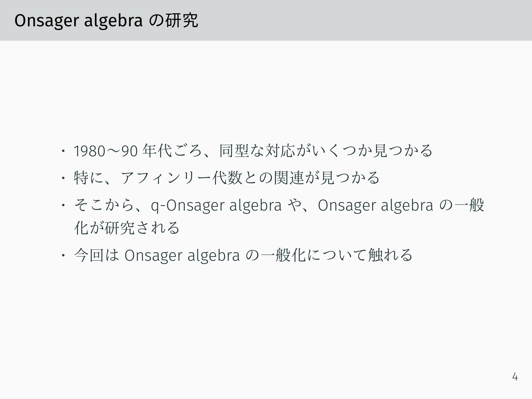Click 'Onsager algebra の一般' in third bullet

(401, 206)
